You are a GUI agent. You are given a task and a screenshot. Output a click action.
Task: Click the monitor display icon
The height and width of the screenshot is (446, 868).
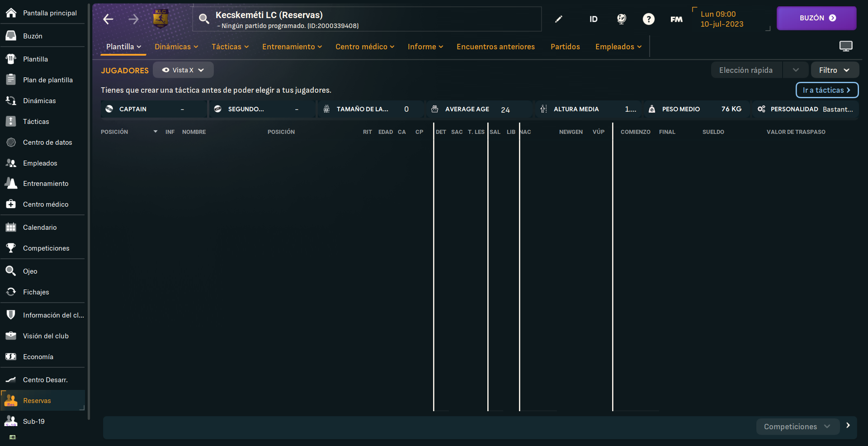tap(846, 46)
